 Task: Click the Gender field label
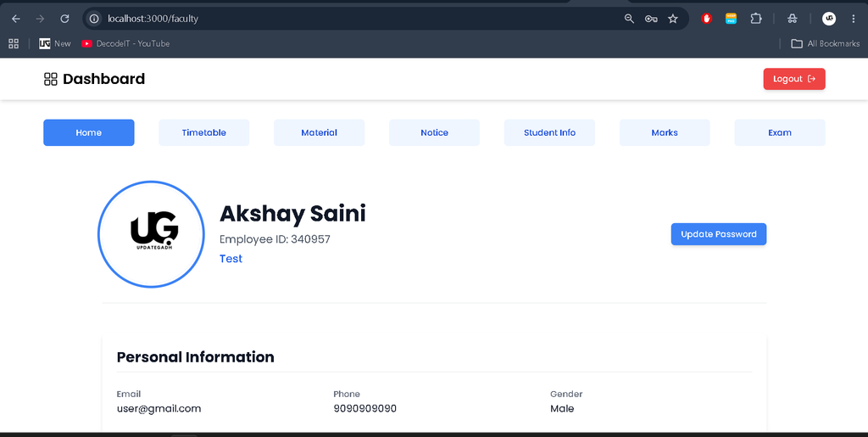(566, 395)
